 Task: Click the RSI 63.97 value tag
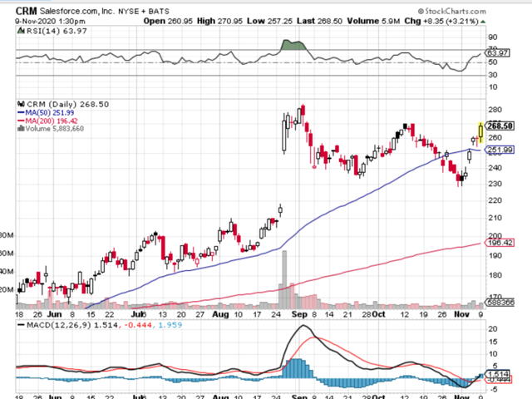[498, 52]
